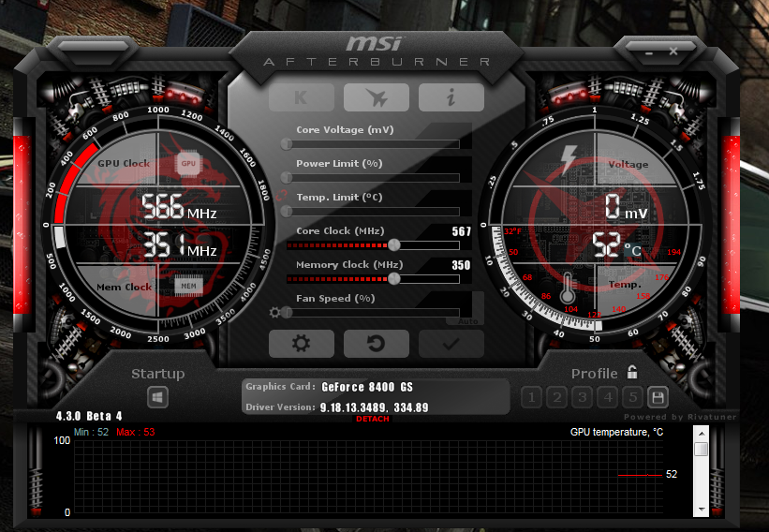Select profile slot 4
This screenshot has height=532, width=769.
point(608,397)
